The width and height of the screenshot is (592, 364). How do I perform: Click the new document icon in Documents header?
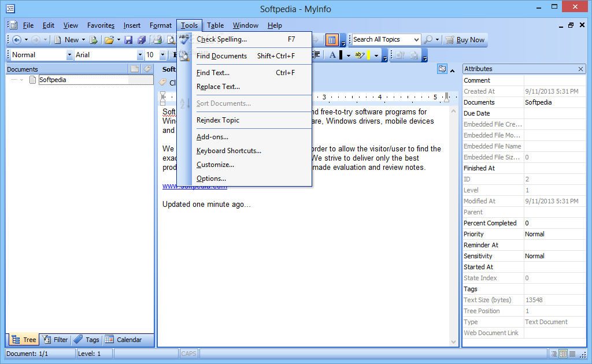(135, 69)
